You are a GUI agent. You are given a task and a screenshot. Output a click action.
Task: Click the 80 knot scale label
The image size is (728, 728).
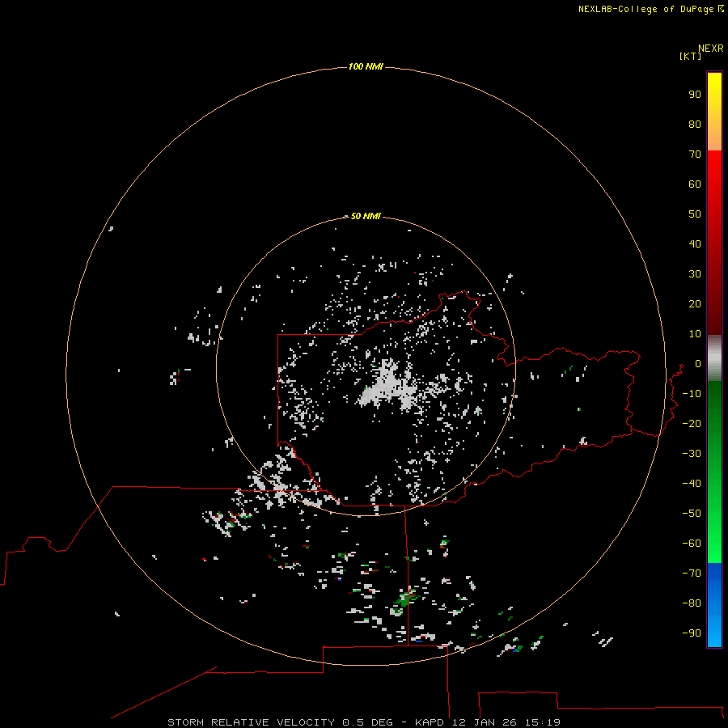pyautogui.click(x=695, y=125)
